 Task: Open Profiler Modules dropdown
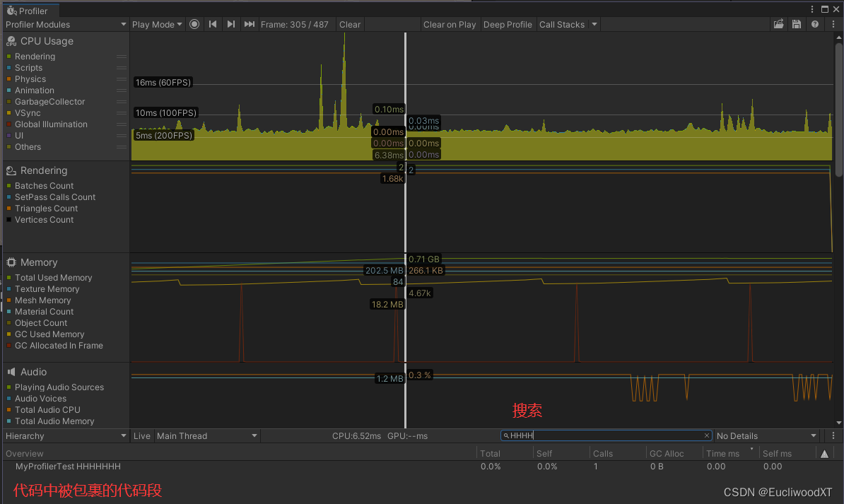tap(66, 24)
